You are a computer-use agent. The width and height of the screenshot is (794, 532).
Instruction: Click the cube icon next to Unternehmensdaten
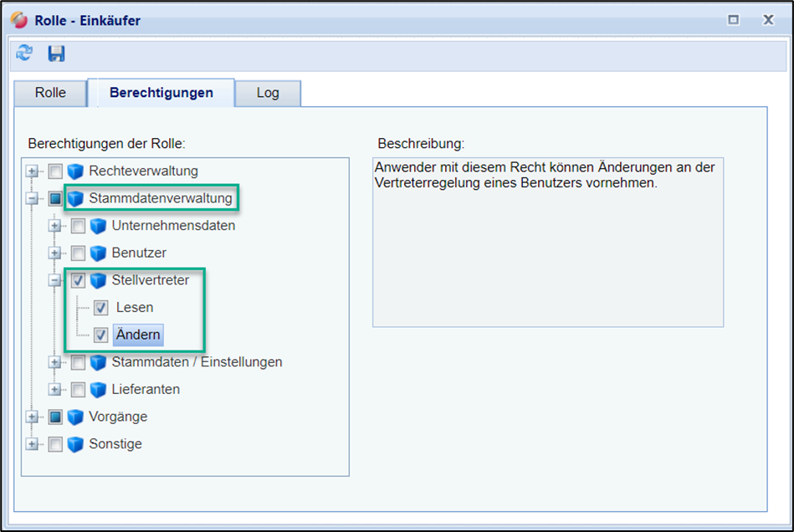(100, 226)
